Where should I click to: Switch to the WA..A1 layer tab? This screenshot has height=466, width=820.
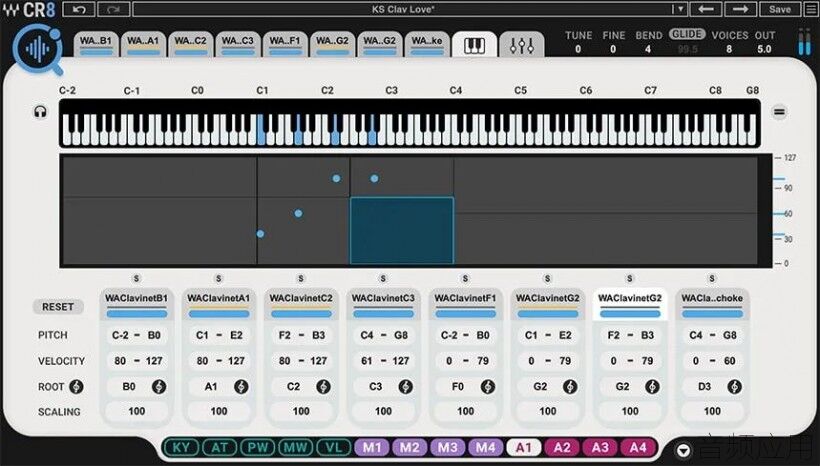[143, 44]
